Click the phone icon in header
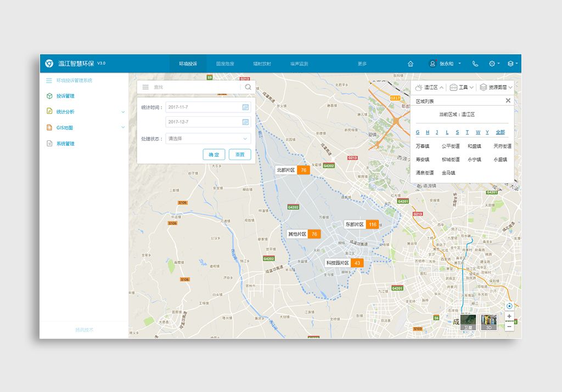 pyautogui.click(x=475, y=64)
